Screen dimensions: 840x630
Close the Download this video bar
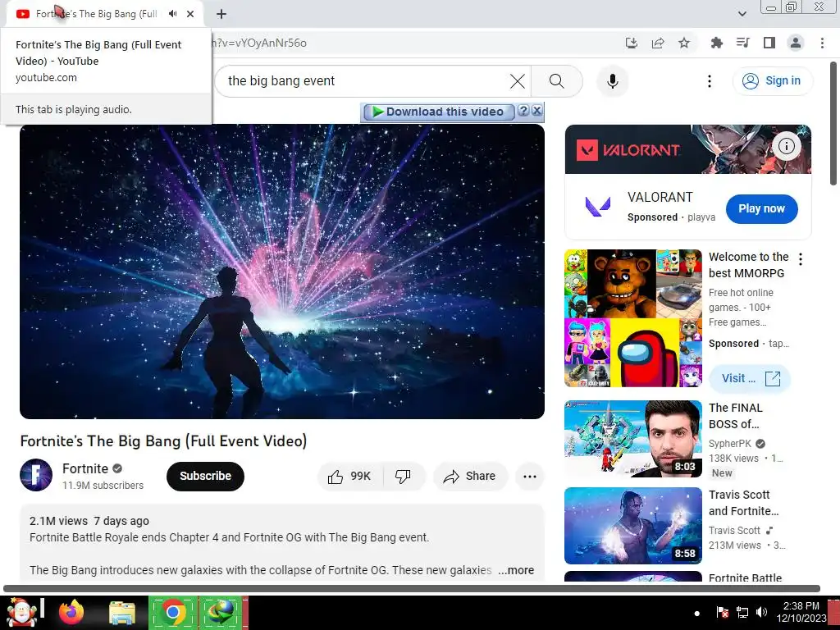536,111
